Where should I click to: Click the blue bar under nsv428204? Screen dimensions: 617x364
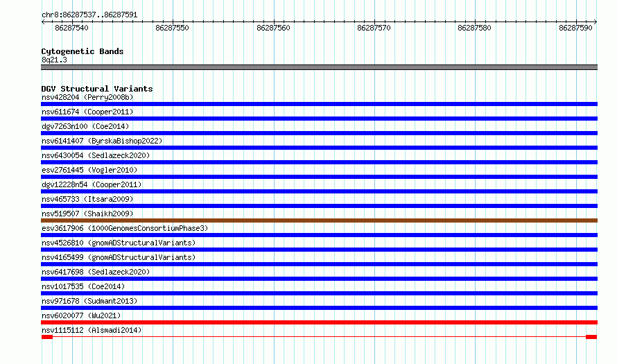[x=319, y=104]
